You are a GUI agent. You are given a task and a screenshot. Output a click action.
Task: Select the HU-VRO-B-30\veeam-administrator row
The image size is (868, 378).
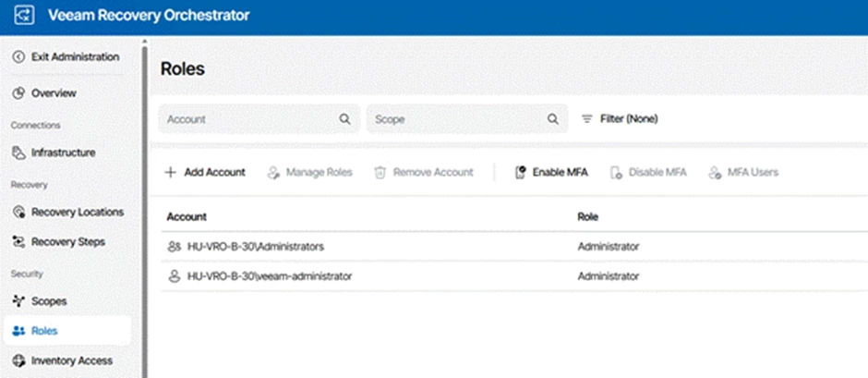pos(514,276)
